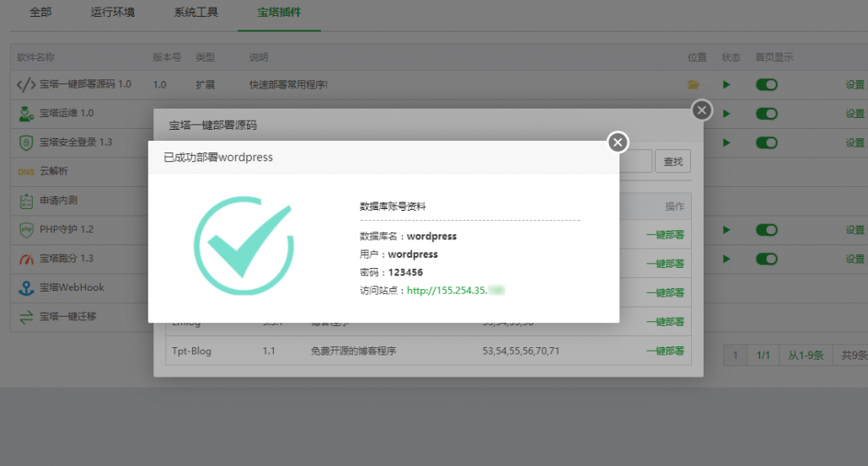Click the 宝塔一键迁移 arrows icon

26,317
